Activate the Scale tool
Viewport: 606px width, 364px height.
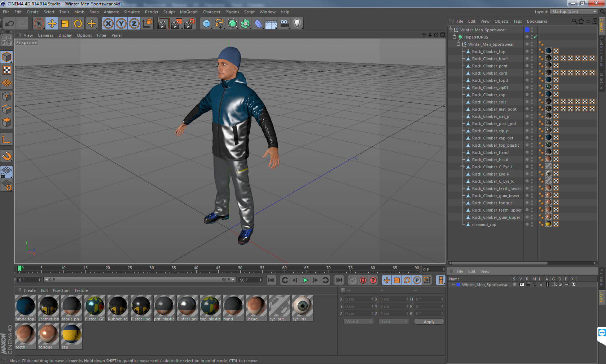pyautogui.click(x=65, y=24)
